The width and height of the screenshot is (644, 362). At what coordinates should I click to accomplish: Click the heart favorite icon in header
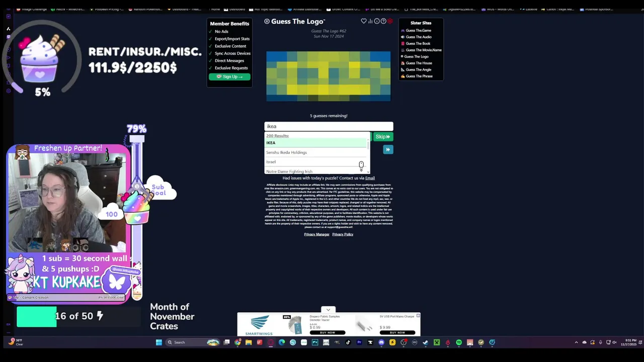364,21
